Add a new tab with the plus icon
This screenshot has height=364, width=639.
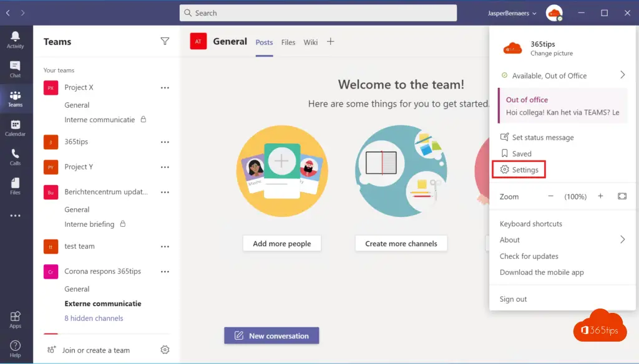click(x=331, y=42)
